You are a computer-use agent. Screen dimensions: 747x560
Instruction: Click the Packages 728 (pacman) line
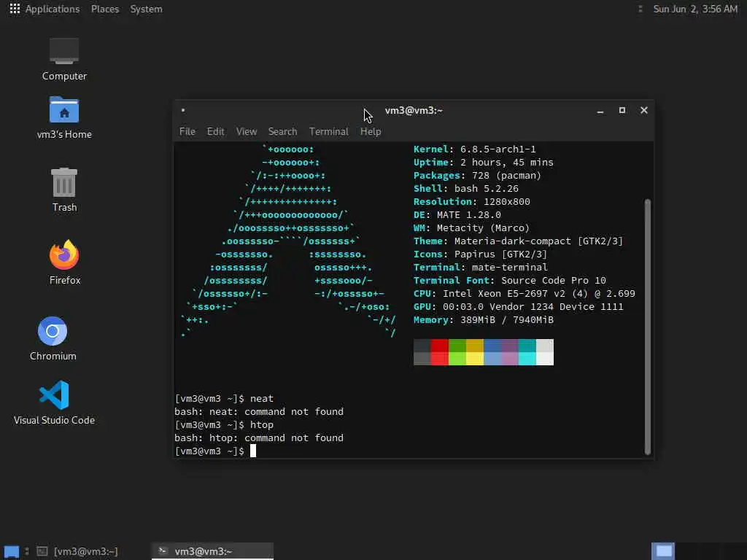pos(477,175)
